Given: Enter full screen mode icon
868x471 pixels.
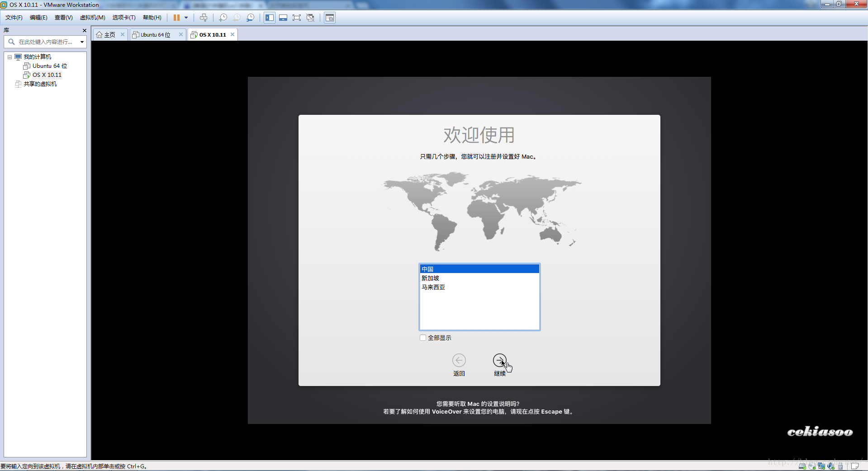Looking at the screenshot, I should click(x=297, y=18).
